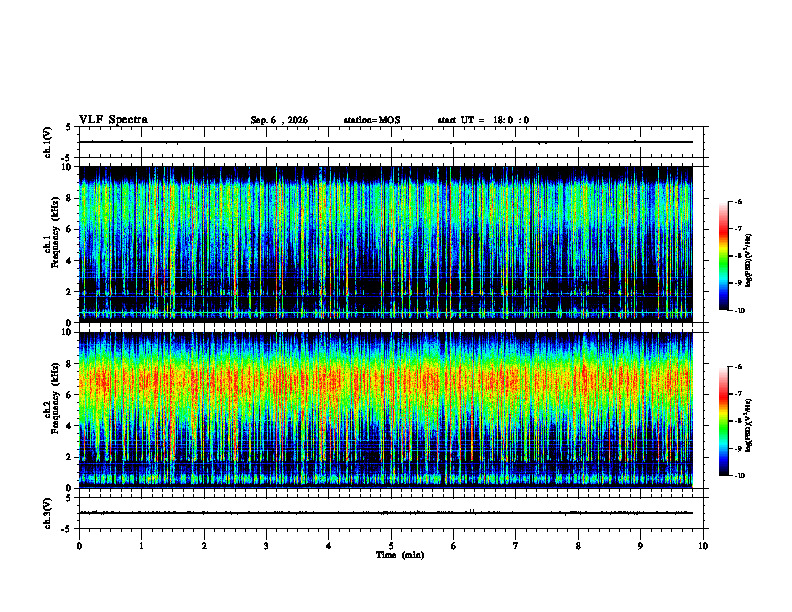Click the 2 minute tick label
The width and height of the screenshot is (792, 612).
coord(204,546)
